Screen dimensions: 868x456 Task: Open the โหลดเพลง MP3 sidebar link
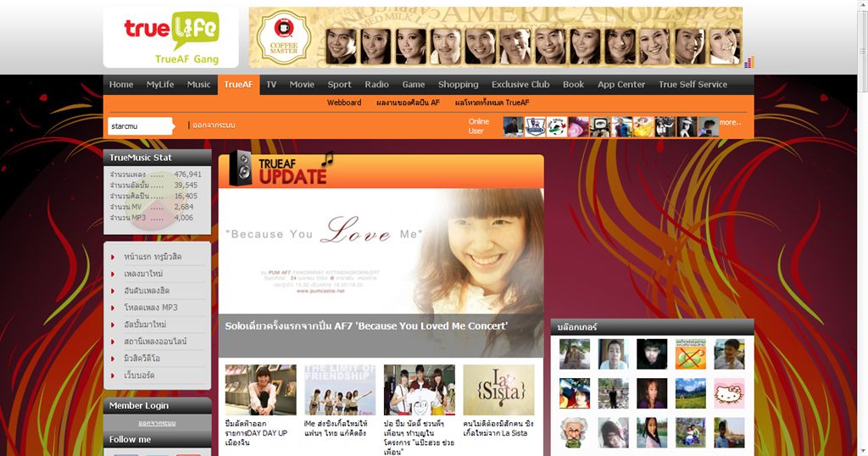click(151, 308)
